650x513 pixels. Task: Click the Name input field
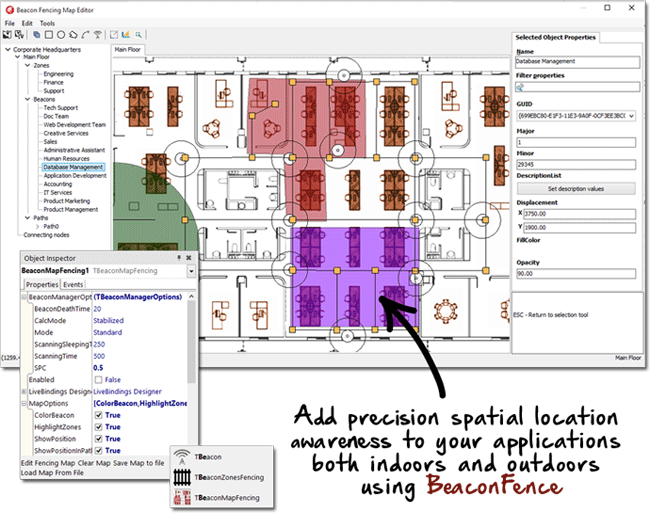click(578, 62)
